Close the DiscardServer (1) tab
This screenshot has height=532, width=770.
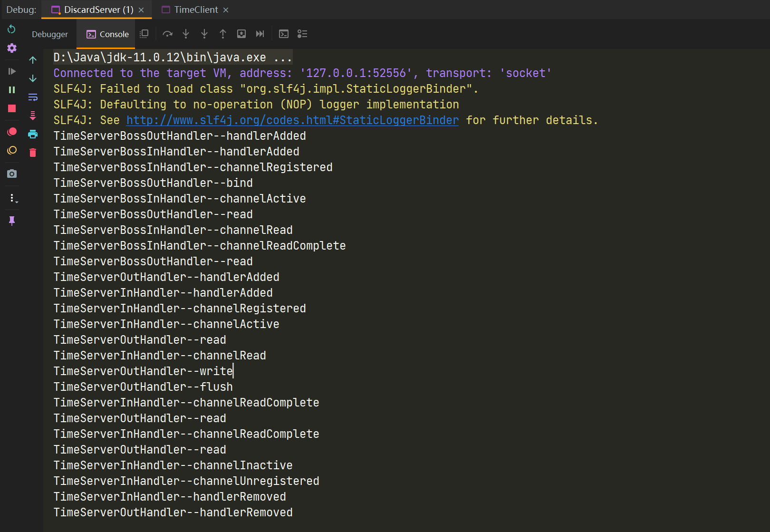click(x=141, y=10)
